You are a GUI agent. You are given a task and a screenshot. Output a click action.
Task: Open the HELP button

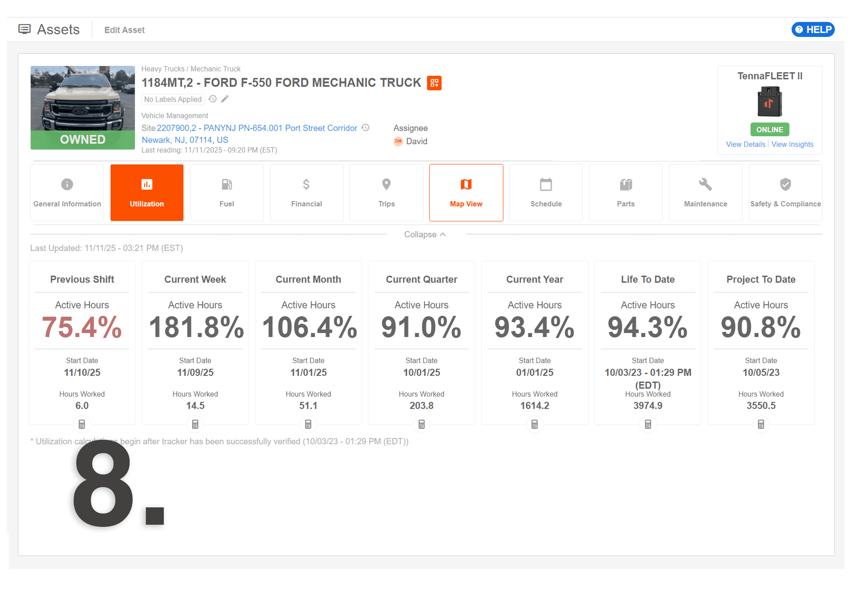tap(813, 29)
